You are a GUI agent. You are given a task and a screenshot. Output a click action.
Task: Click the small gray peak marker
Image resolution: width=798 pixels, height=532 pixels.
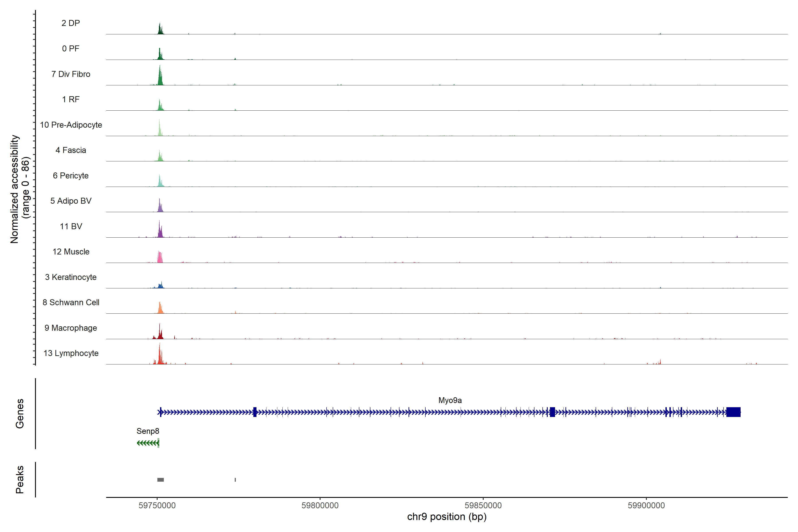pyautogui.click(x=235, y=480)
